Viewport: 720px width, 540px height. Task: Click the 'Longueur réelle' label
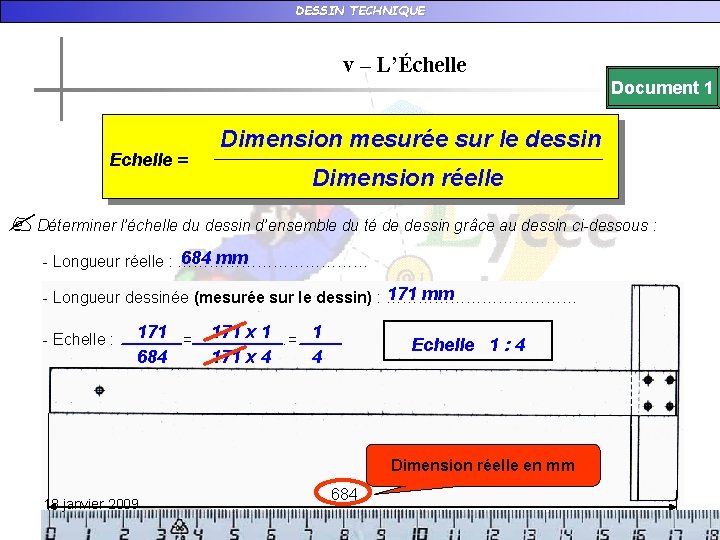point(108,261)
